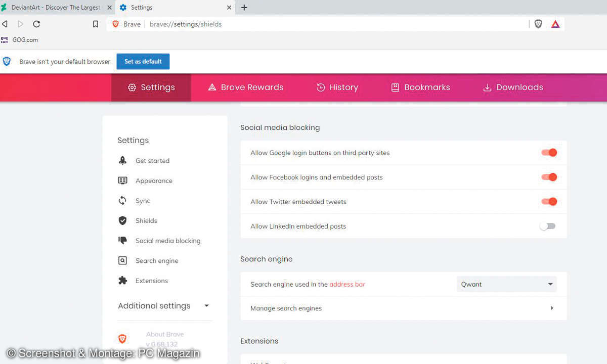Click the GOG.com bookmark favicon
Viewport: 607px width, 364px height.
pos(5,39)
